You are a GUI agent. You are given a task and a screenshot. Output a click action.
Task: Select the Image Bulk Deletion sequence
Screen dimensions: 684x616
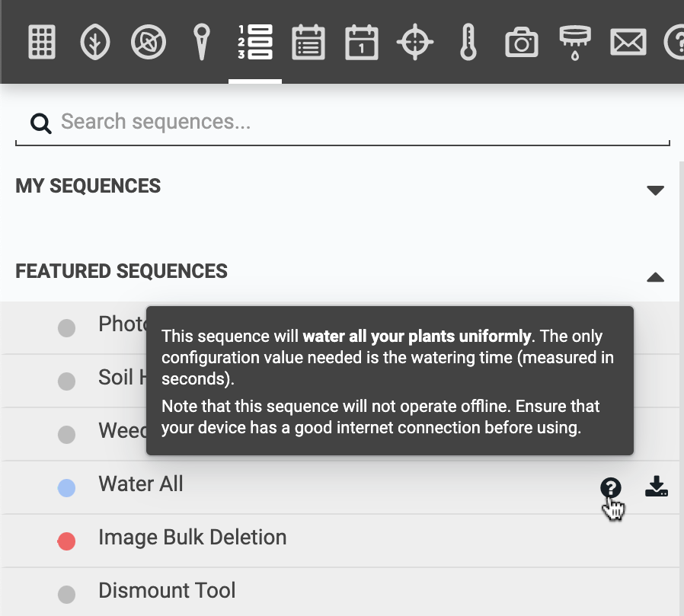pos(192,537)
